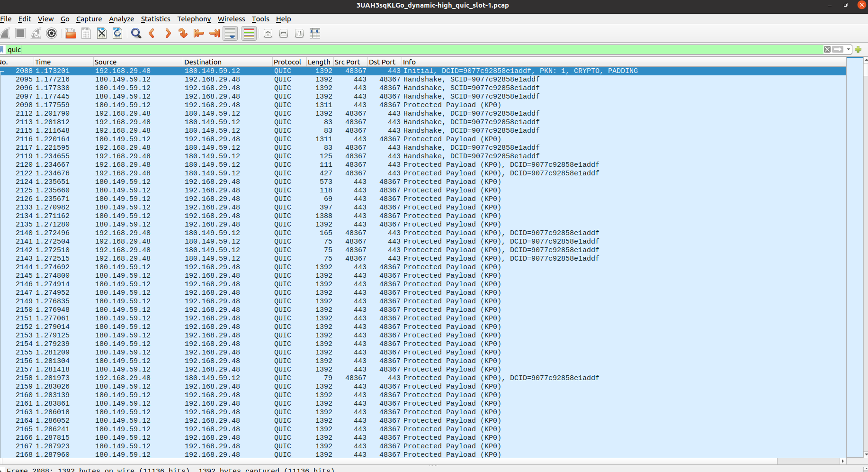The height and width of the screenshot is (472, 868).
Task: Zoom in on packet list text
Action: [268, 33]
